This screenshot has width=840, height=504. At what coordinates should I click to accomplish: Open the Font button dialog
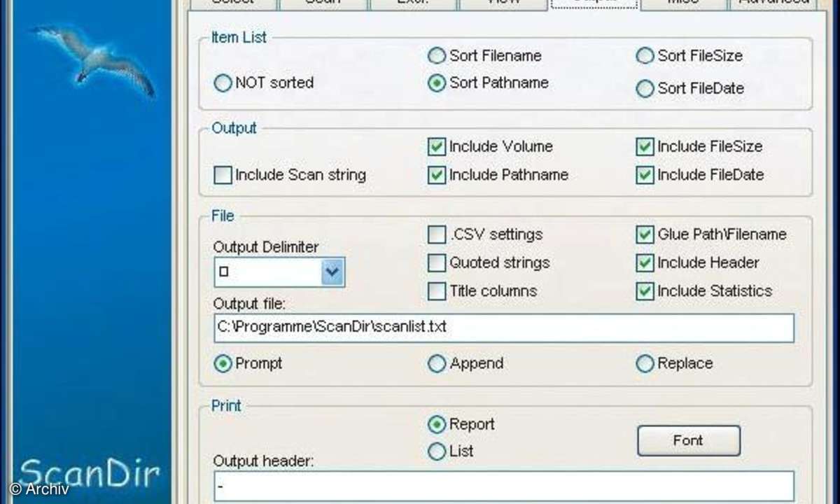click(x=688, y=441)
